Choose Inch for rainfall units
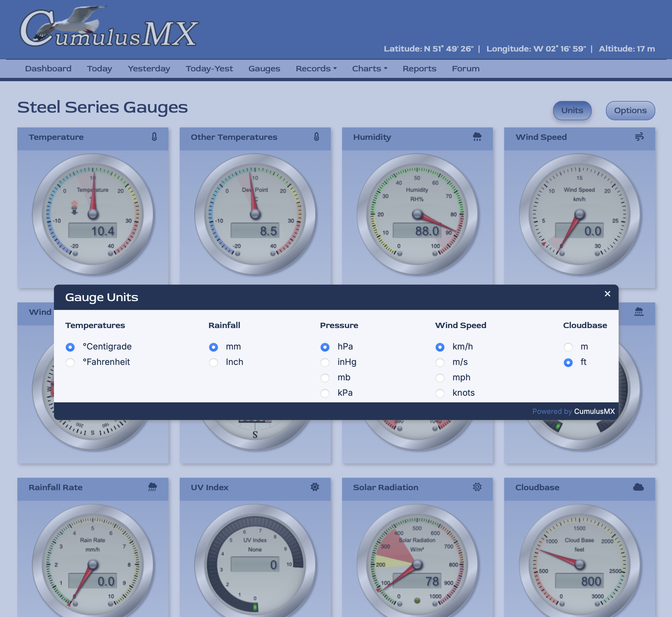Image resolution: width=672 pixels, height=617 pixels. click(213, 362)
